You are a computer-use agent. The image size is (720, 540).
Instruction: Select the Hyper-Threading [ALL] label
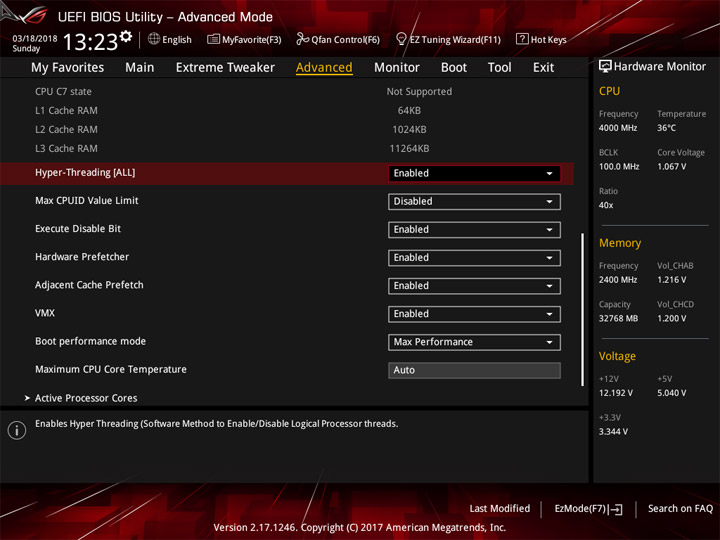[x=85, y=173]
